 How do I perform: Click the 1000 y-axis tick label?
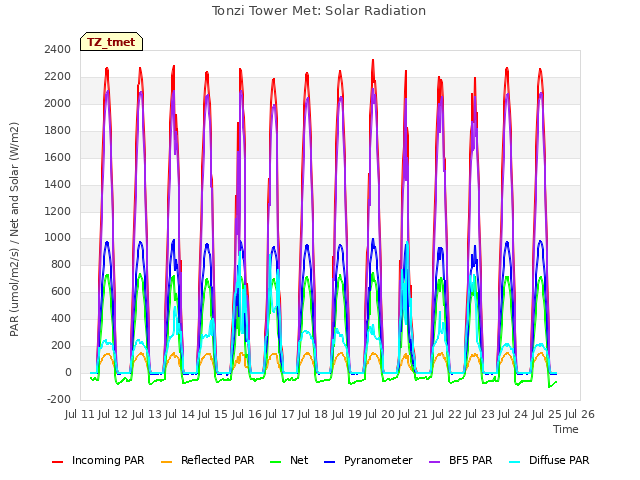coord(58,238)
